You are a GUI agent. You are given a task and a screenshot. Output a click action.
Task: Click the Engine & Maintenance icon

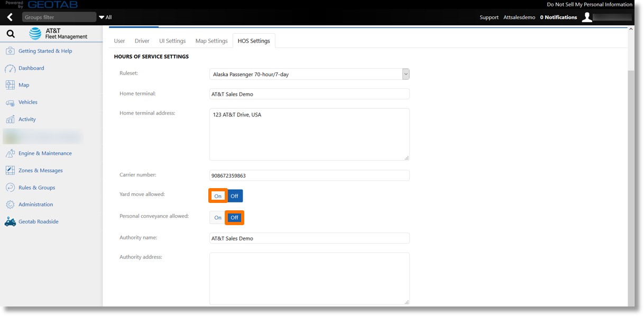click(x=10, y=153)
